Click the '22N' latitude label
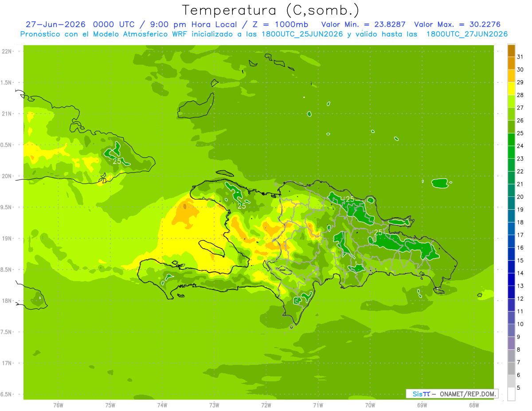Viewport: 532px width, 411px height. click(7, 51)
